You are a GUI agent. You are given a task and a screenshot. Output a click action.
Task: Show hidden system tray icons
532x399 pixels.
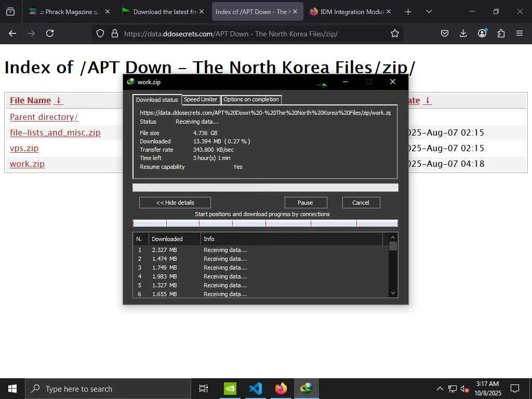tap(440, 389)
